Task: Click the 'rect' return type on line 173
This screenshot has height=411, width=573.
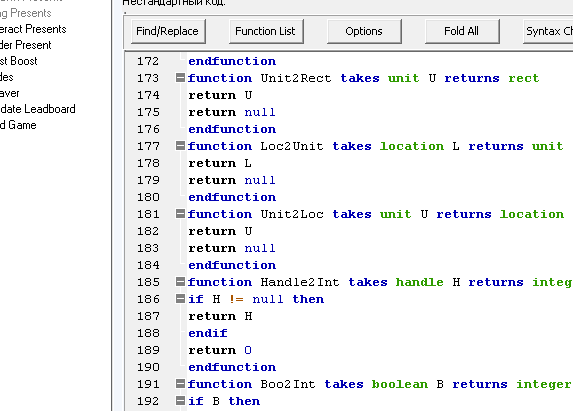Action: coord(524,78)
